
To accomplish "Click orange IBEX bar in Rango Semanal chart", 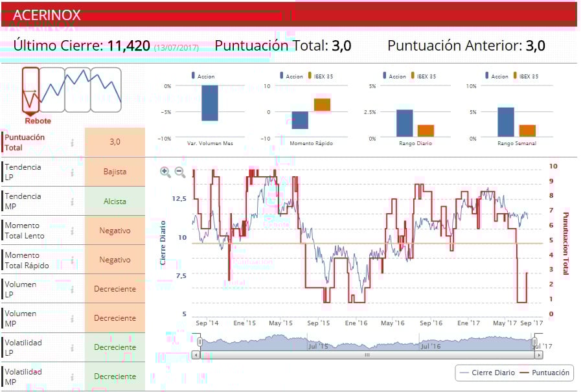I will coord(527,131).
